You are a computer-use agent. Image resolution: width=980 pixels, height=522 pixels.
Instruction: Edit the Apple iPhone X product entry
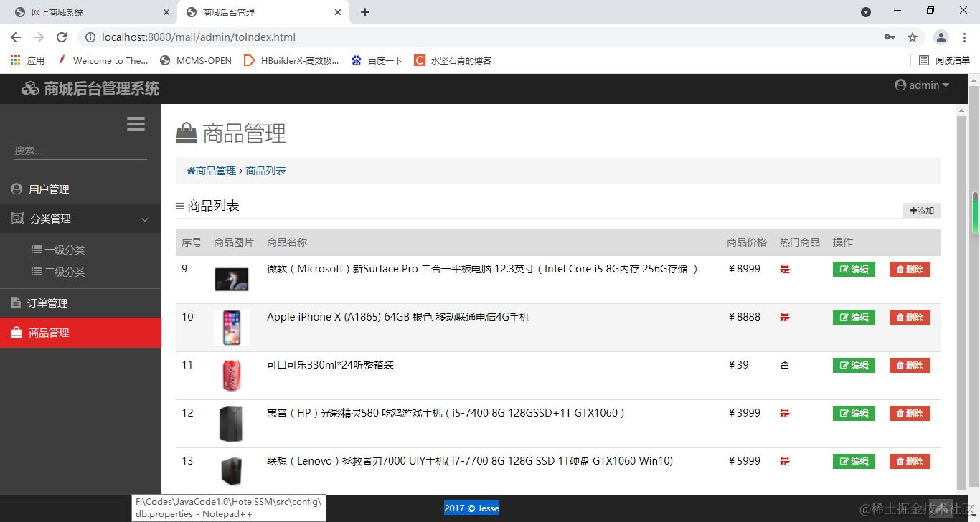(853, 317)
